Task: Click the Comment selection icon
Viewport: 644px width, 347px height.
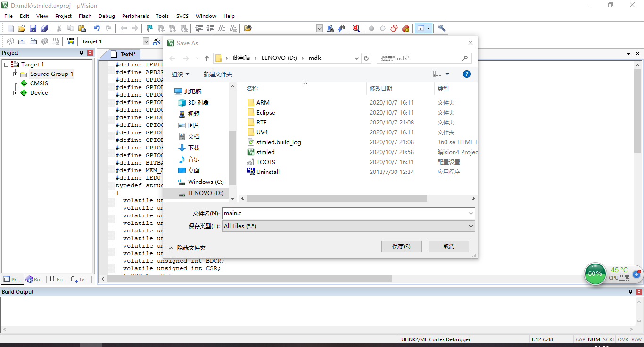Action: click(x=222, y=28)
